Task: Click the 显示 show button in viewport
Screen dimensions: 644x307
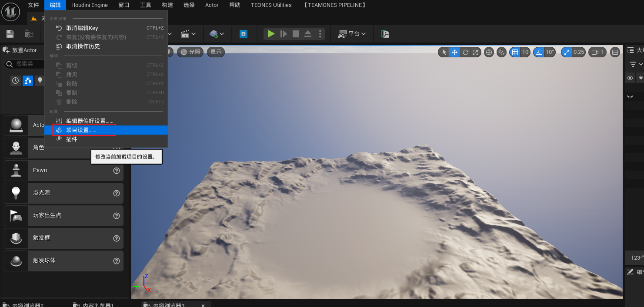Action: point(216,52)
